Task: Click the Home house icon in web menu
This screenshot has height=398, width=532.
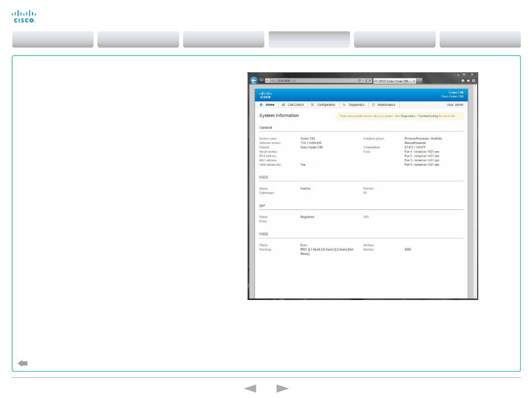Action: [261, 105]
